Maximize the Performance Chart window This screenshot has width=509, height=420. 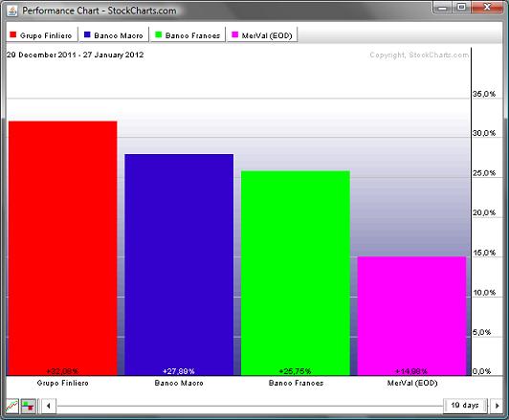tap(461, 7)
